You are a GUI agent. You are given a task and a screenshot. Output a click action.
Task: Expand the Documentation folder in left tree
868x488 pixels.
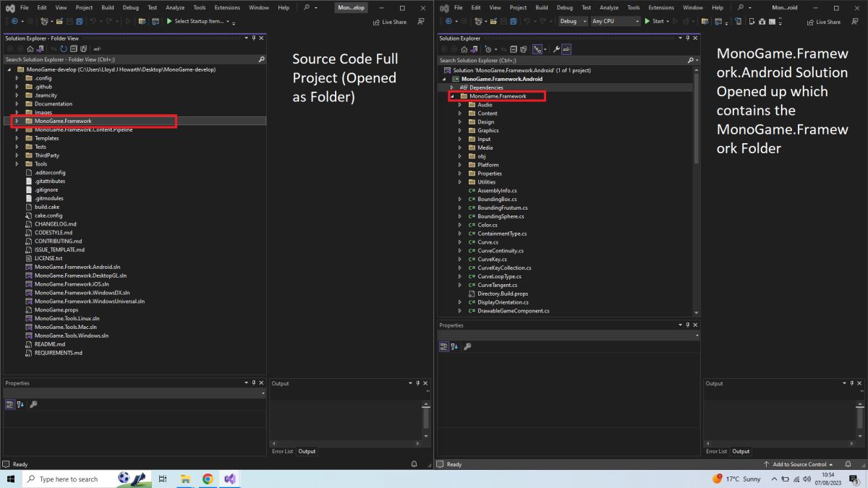pyautogui.click(x=17, y=104)
